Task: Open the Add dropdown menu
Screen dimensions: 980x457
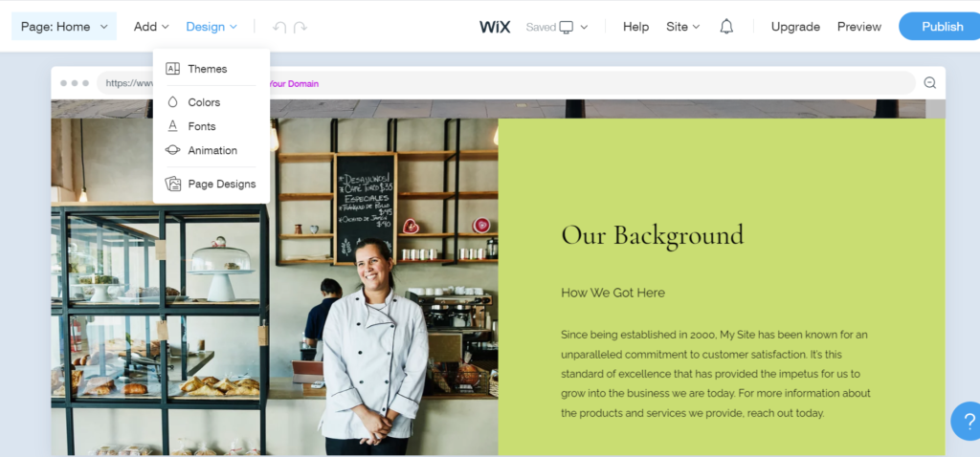Action: click(x=151, y=27)
